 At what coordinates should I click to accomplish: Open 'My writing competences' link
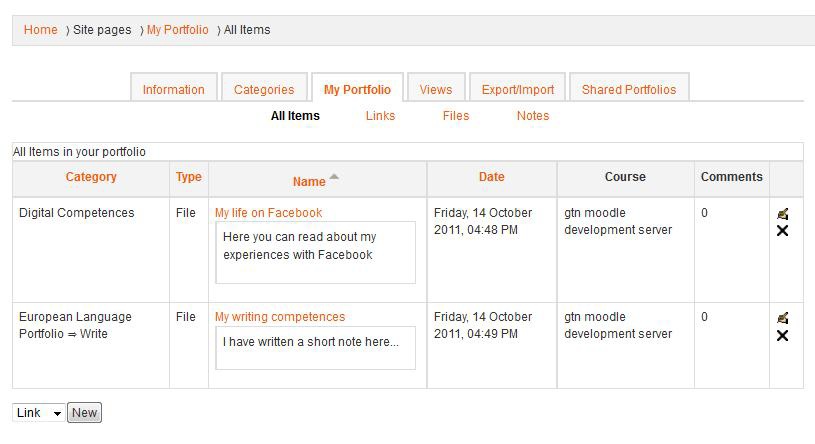pyautogui.click(x=280, y=317)
